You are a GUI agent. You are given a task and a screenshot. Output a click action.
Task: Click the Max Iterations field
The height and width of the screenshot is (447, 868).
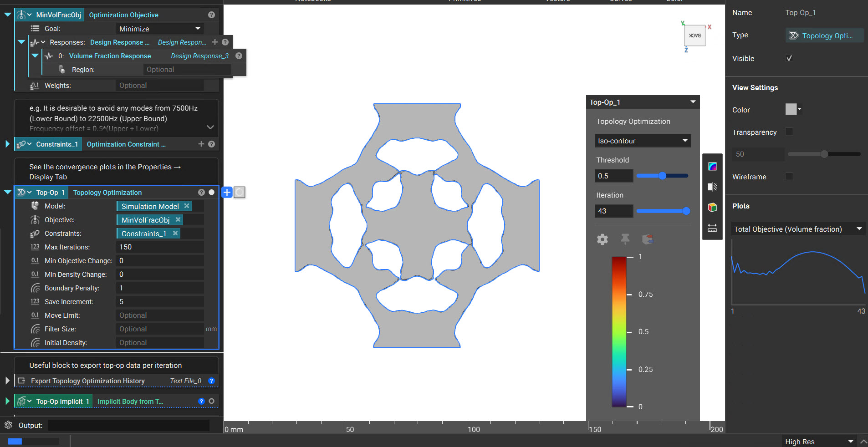(x=160, y=247)
